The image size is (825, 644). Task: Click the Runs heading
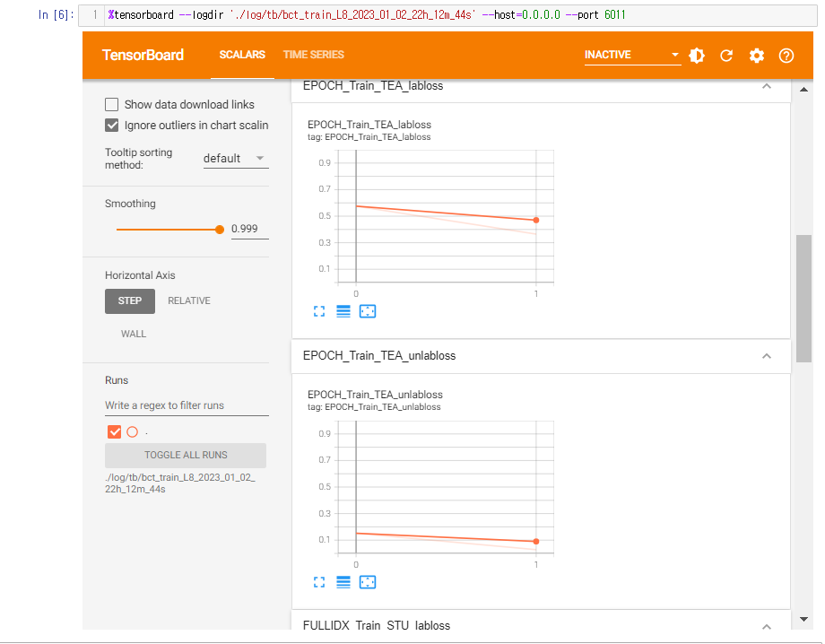(117, 380)
